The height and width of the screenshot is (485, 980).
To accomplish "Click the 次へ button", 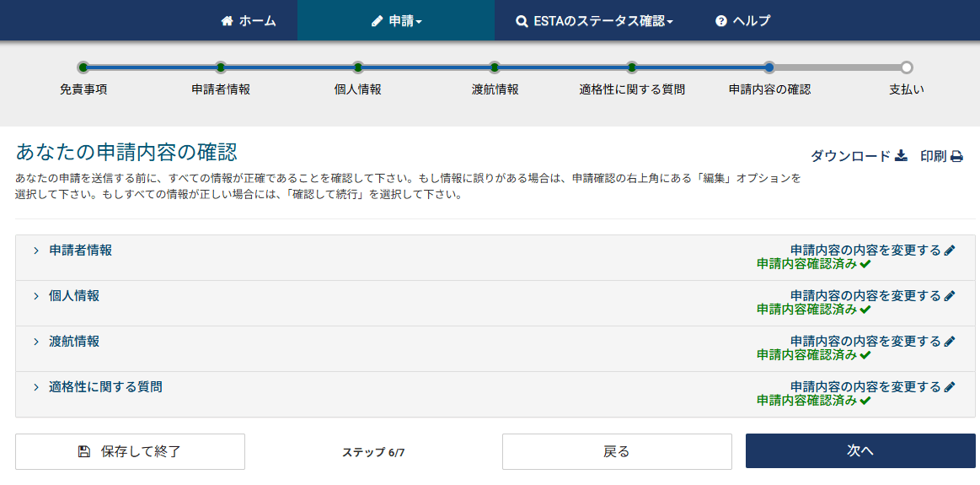I will [860, 451].
